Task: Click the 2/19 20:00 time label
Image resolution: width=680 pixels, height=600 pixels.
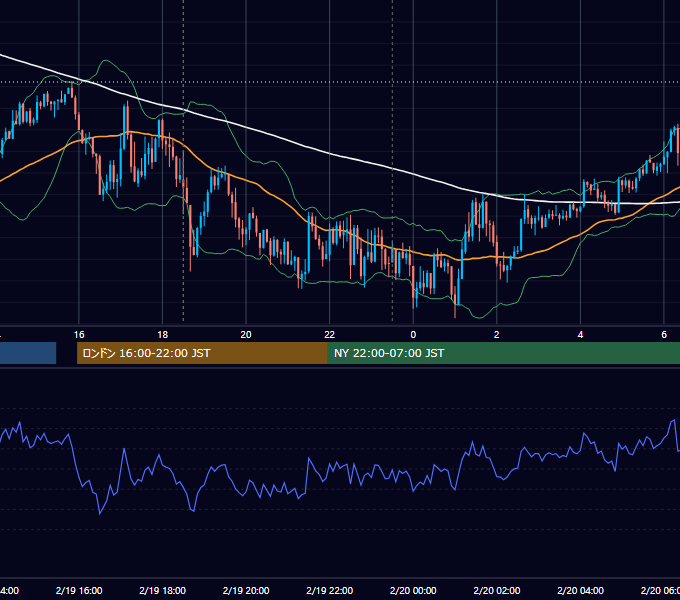Action: (x=246, y=590)
